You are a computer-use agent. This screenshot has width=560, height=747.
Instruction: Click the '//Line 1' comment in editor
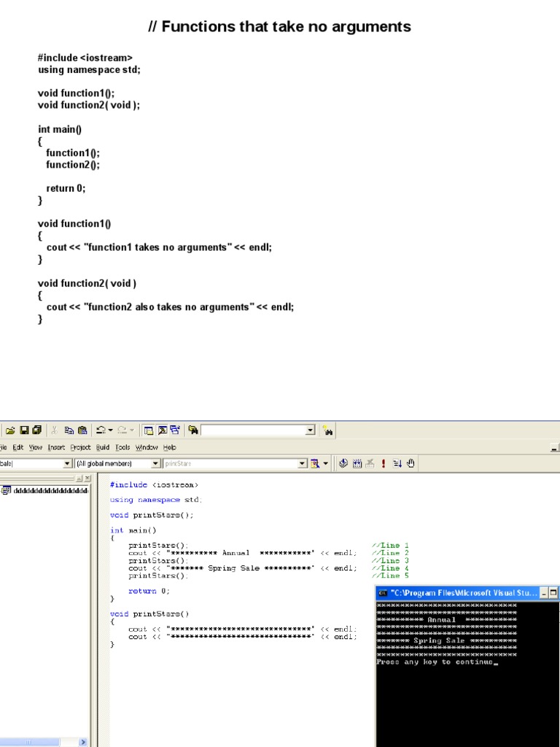[x=390, y=546]
